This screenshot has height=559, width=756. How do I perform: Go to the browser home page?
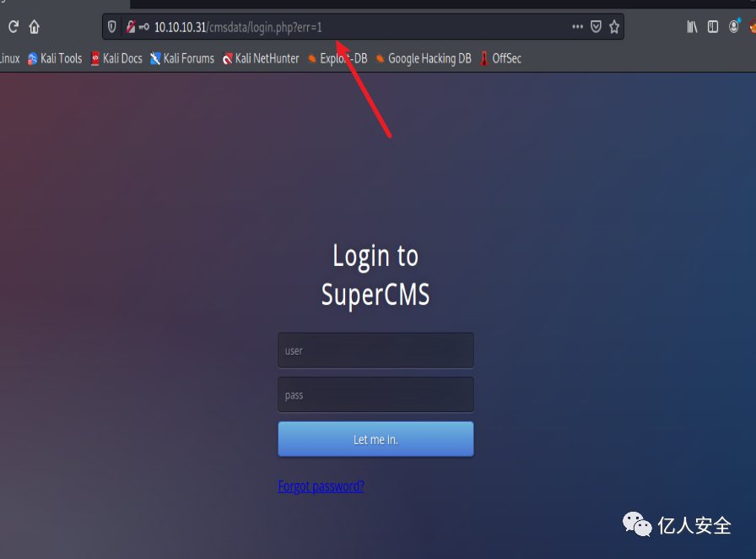click(35, 26)
